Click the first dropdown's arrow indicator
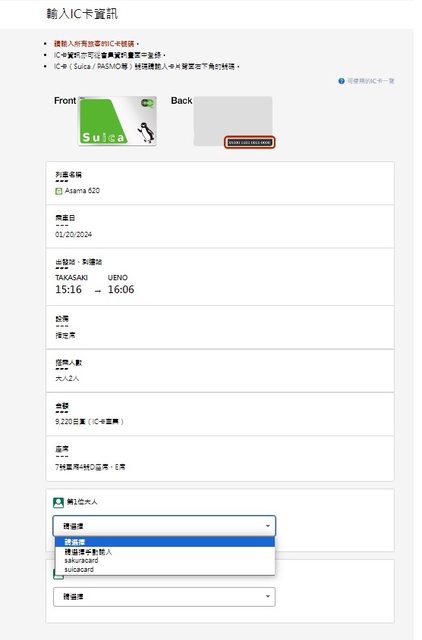 (268, 526)
